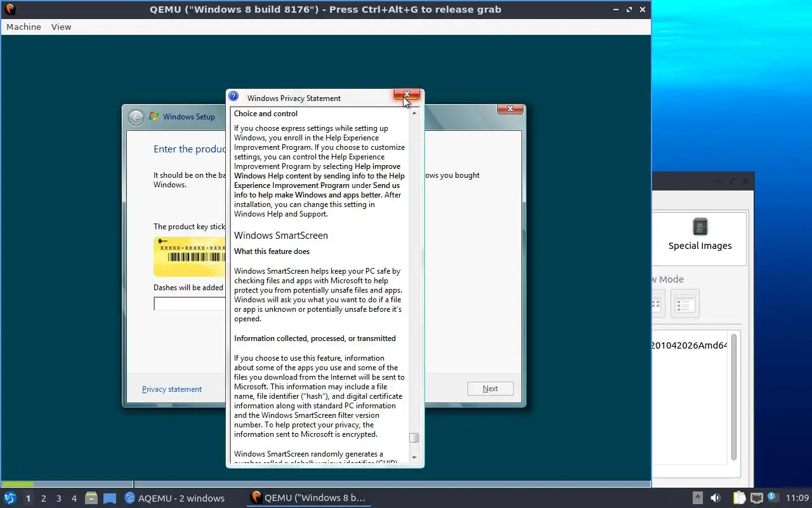Click the 11:09 clock on taskbar
812x508 pixels.
coord(797,498)
